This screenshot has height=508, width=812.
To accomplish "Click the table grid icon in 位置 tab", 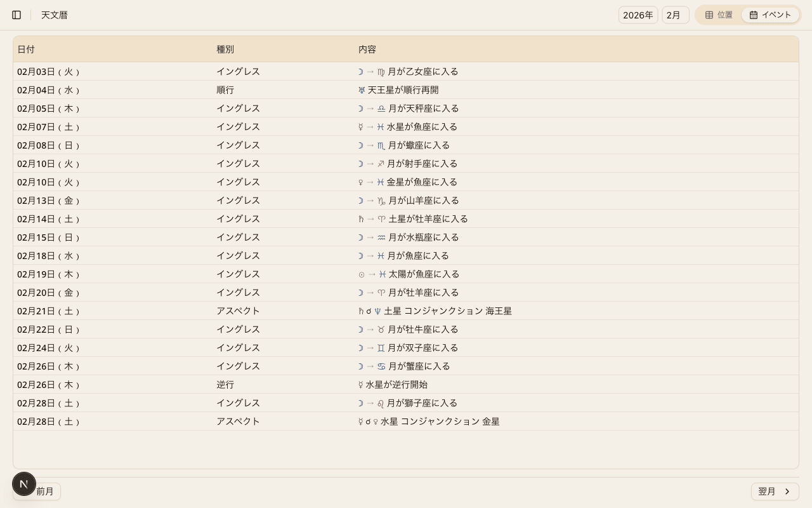I will (709, 15).
